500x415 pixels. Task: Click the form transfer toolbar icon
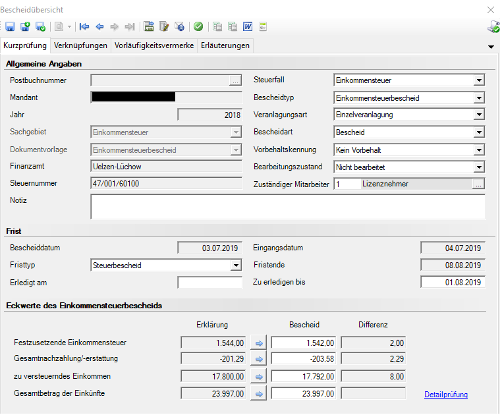pyautogui.click(x=149, y=26)
